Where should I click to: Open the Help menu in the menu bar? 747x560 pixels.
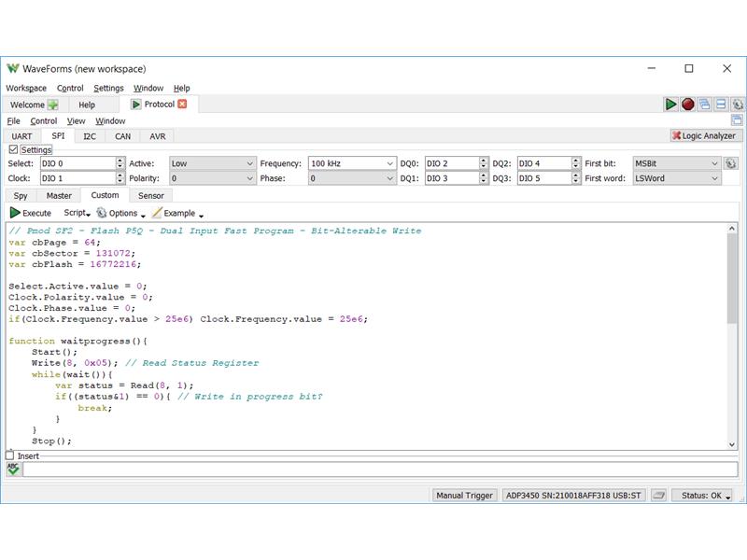[181, 88]
